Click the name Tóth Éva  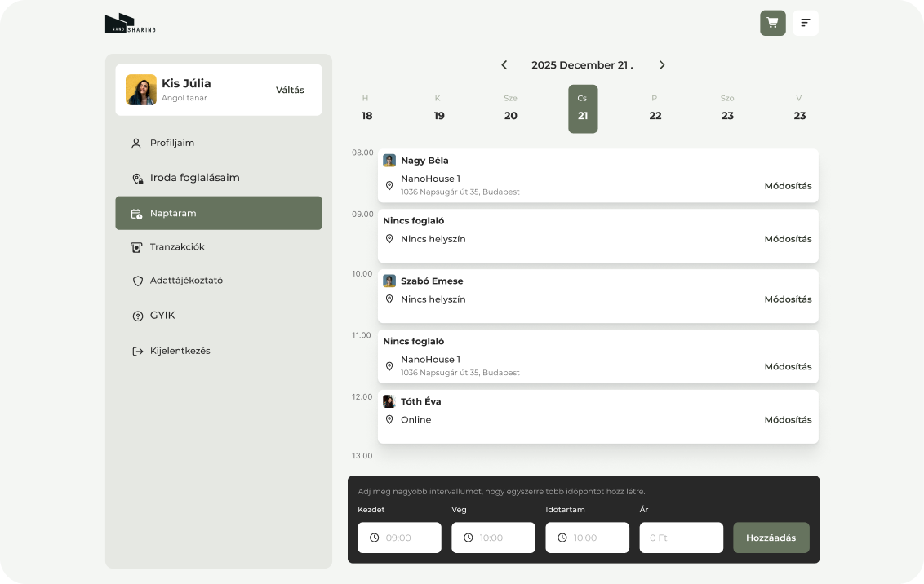click(x=420, y=401)
